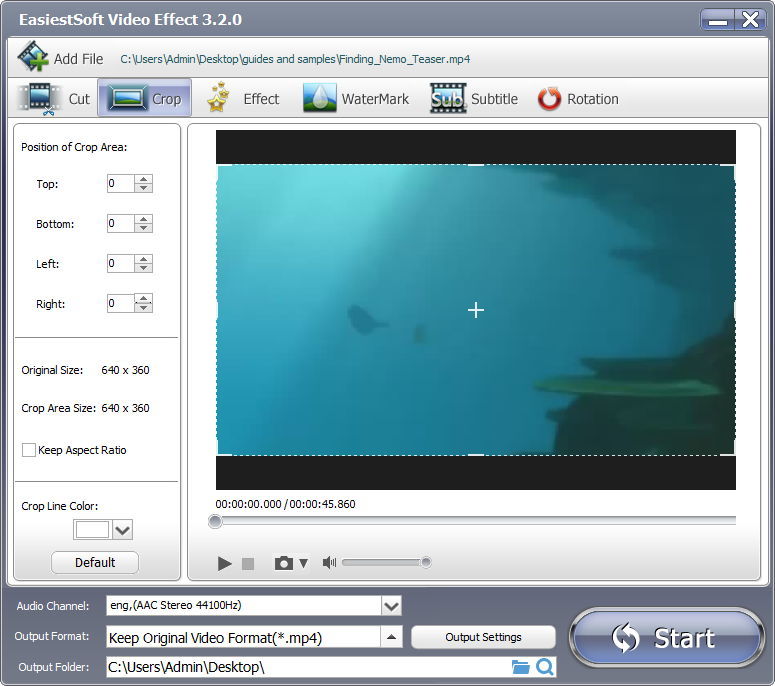Click the eng,(AAC Stereo 44100Hz) field
This screenshot has width=775, height=686.
pos(244,605)
